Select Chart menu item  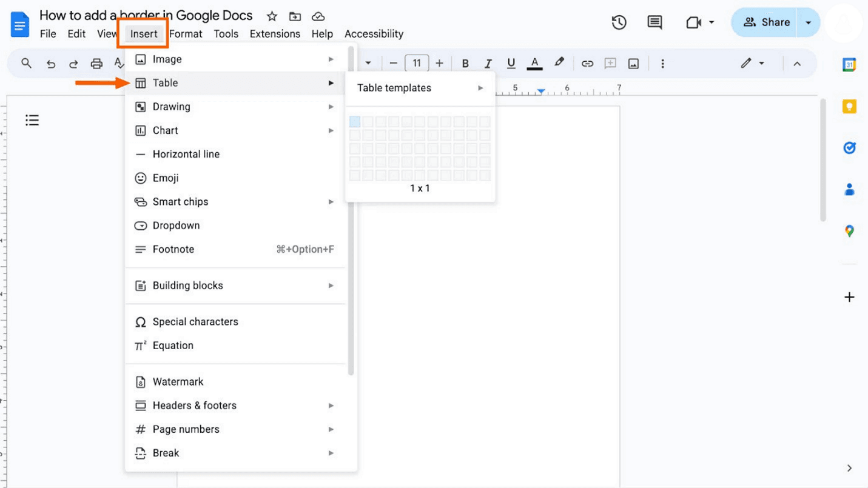[x=236, y=130]
